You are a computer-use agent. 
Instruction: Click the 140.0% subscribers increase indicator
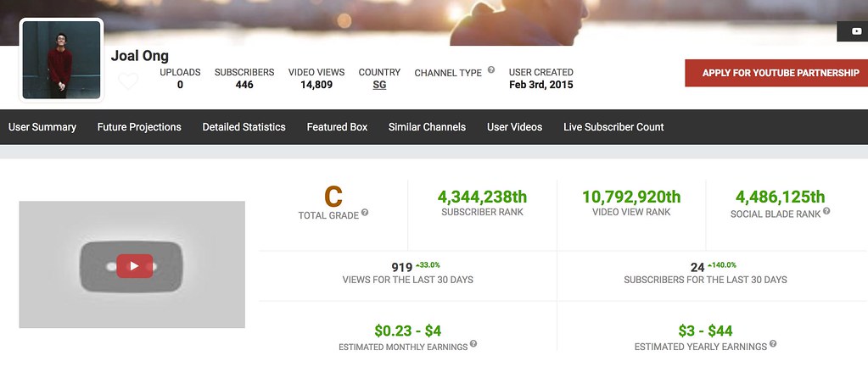[x=721, y=265]
